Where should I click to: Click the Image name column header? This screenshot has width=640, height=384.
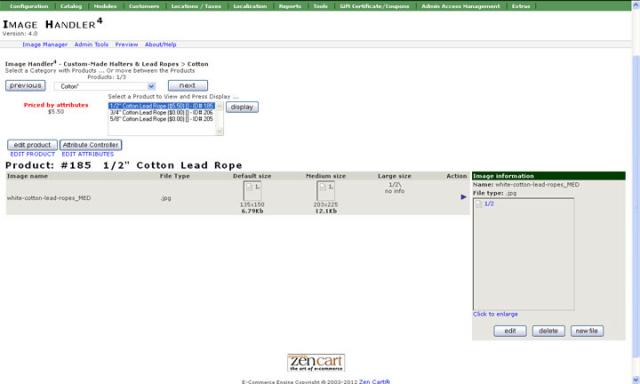click(27, 176)
